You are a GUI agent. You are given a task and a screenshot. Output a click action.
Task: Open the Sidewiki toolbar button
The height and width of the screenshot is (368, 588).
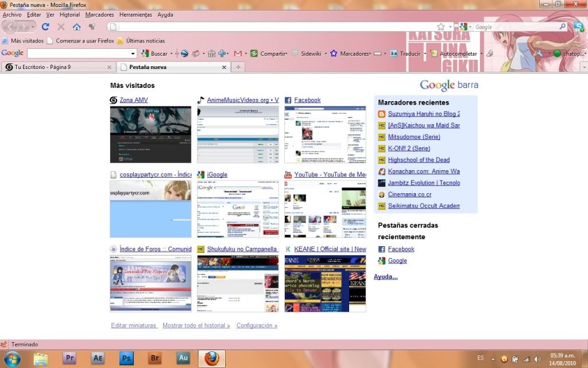307,53
